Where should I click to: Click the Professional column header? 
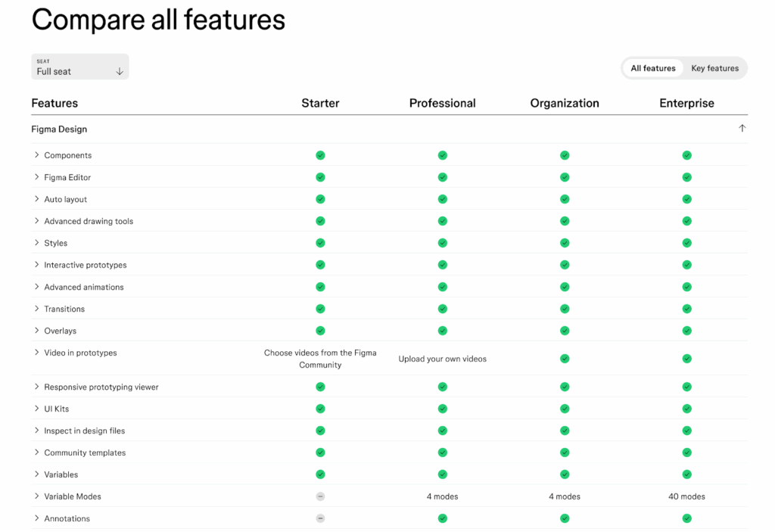pos(442,103)
